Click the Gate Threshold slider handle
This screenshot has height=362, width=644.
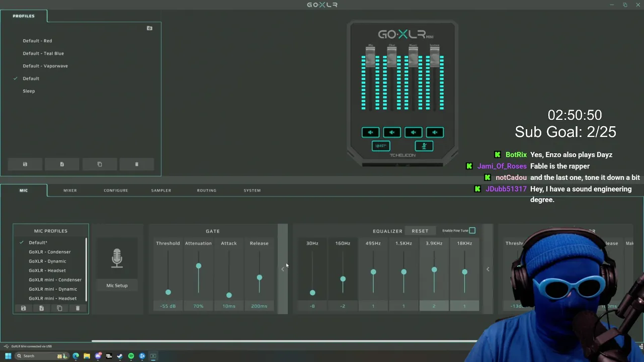168,292
